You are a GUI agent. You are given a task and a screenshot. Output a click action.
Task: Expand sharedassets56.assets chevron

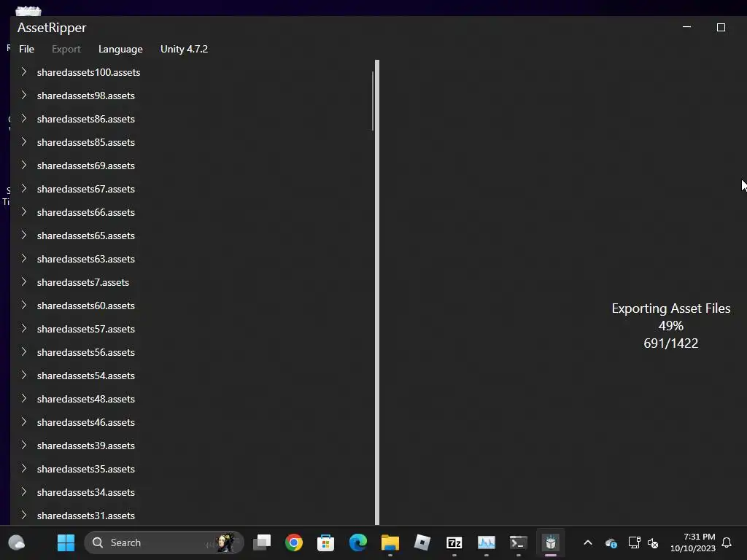coord(24,352)
